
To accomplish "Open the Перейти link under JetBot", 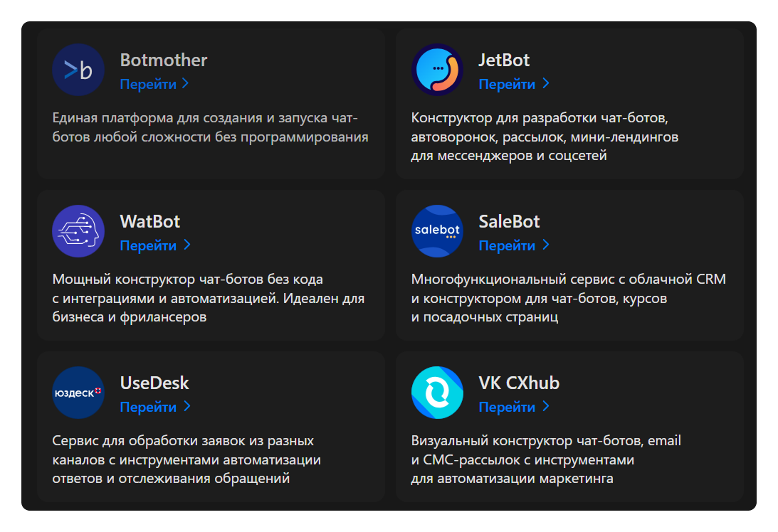I will (x=512, y=84).
